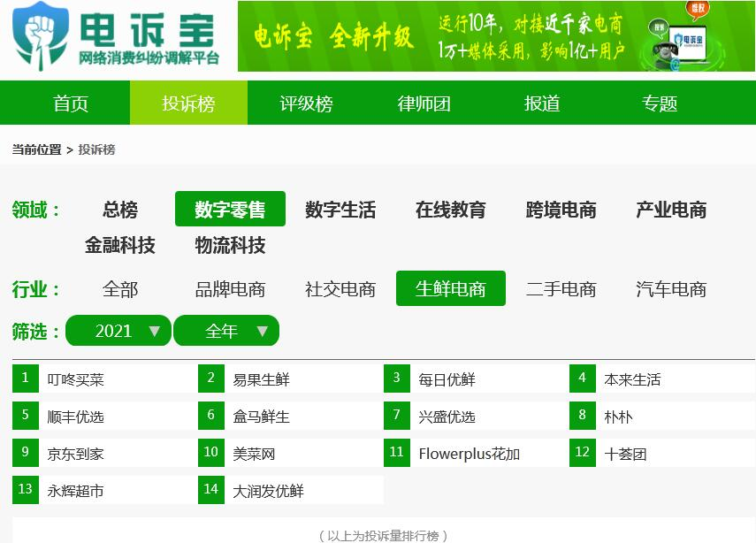Open rank 9 京东到家
Viewport: 756px width, 543px height.
pos(105,453)
